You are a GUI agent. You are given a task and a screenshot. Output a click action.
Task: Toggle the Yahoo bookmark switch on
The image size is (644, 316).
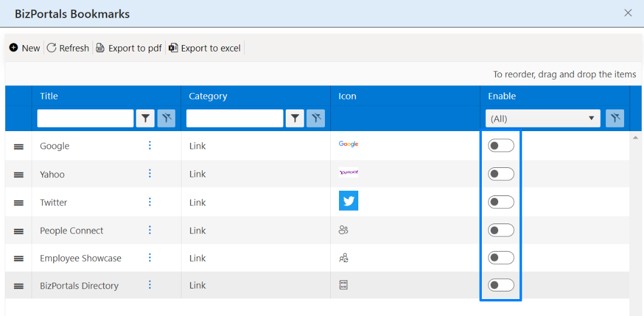[501, 174]
